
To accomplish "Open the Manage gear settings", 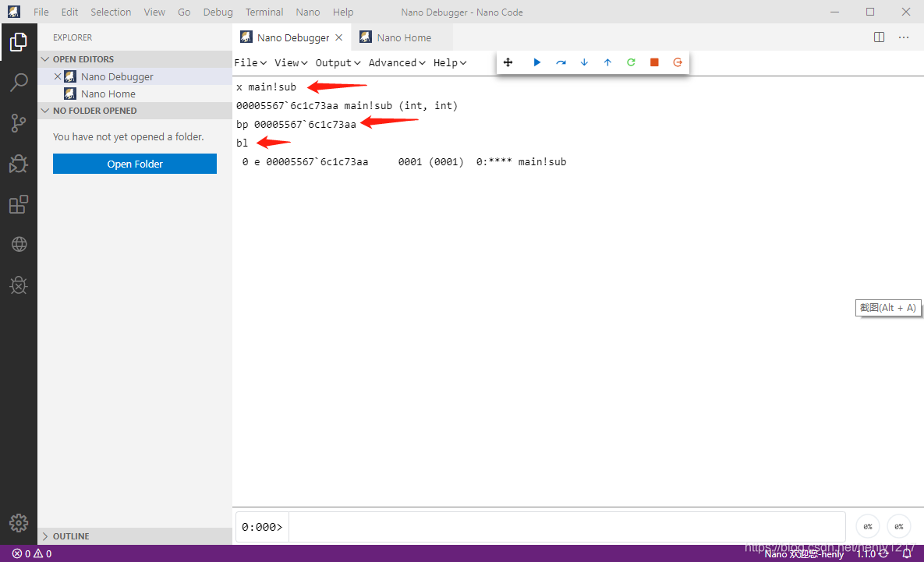I will point(18,522).
